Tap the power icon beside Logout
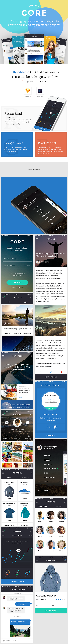 39,490
